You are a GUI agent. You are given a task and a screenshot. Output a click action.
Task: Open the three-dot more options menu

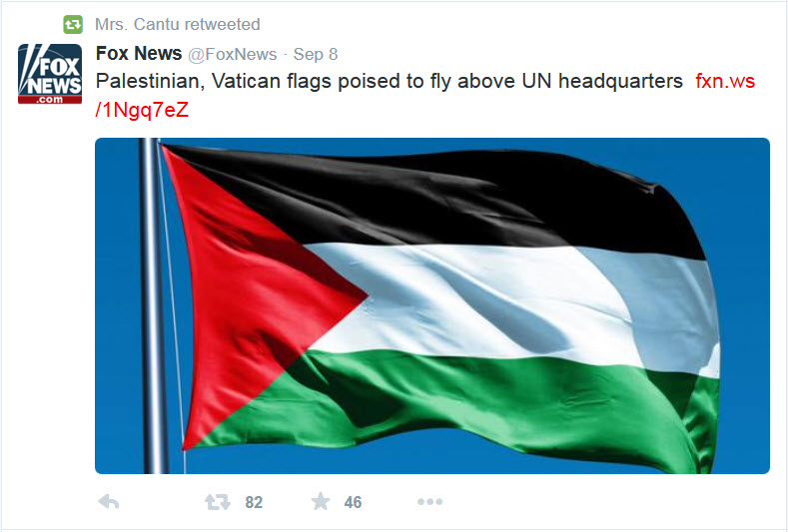click(429, 501)
